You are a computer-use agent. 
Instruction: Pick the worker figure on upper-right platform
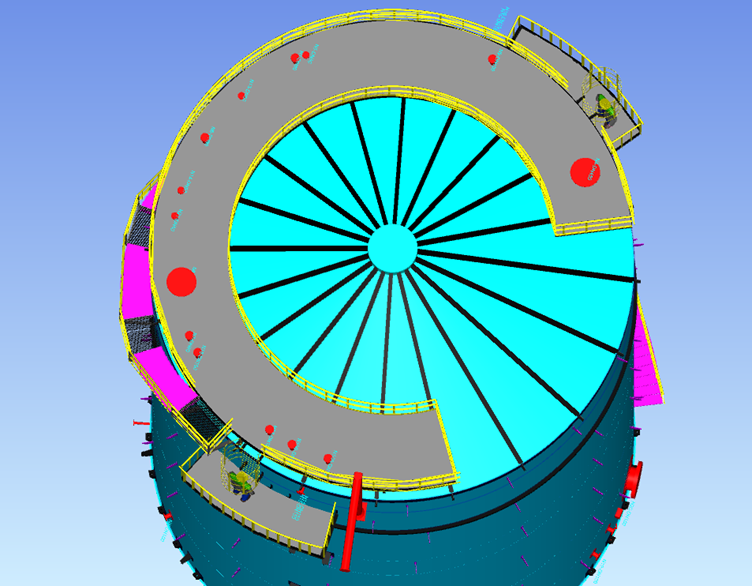tap(604, 111)
